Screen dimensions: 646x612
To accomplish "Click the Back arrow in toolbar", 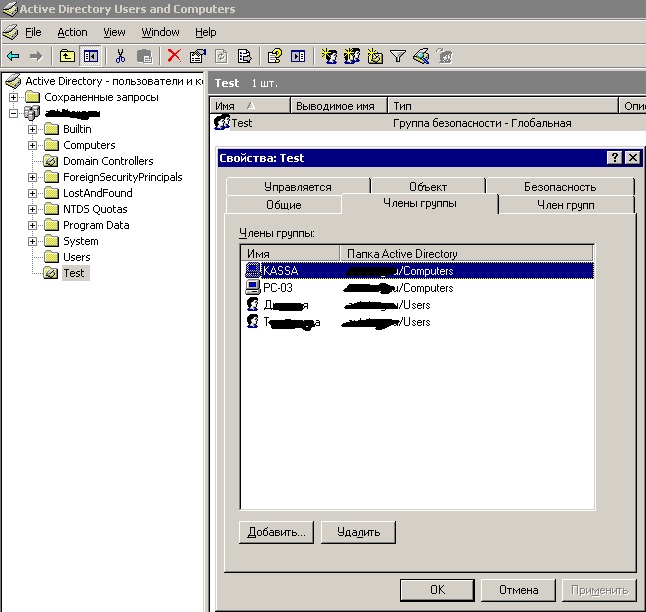I will coord(12,57).
